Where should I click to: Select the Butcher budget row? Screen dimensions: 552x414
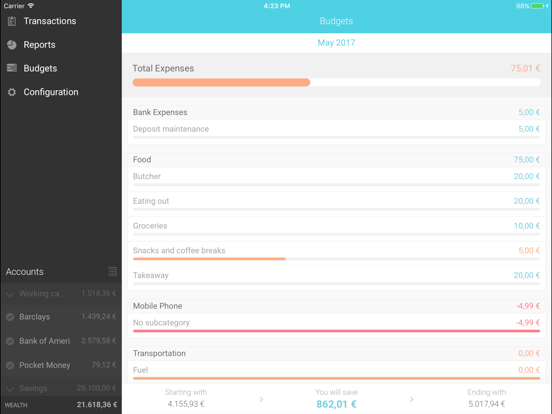pos(336,179)
